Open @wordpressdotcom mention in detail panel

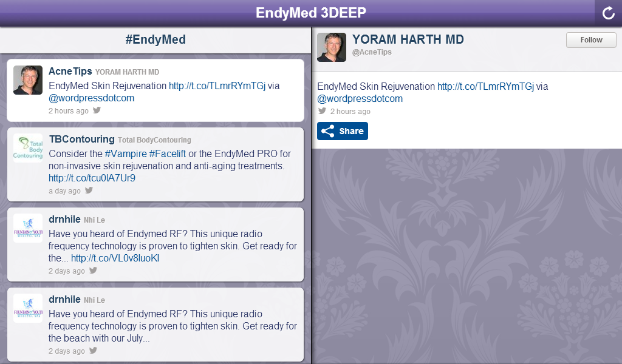[x=360, y=99]
